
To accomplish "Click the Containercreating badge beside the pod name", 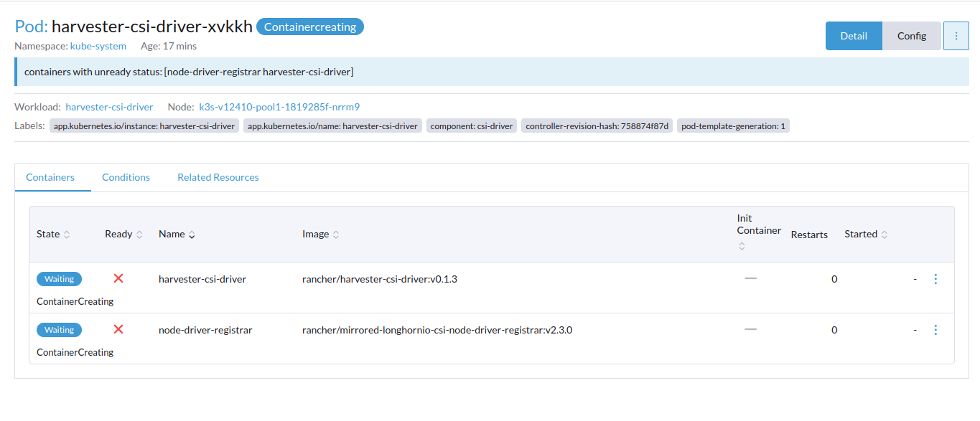I will [309, 27].
